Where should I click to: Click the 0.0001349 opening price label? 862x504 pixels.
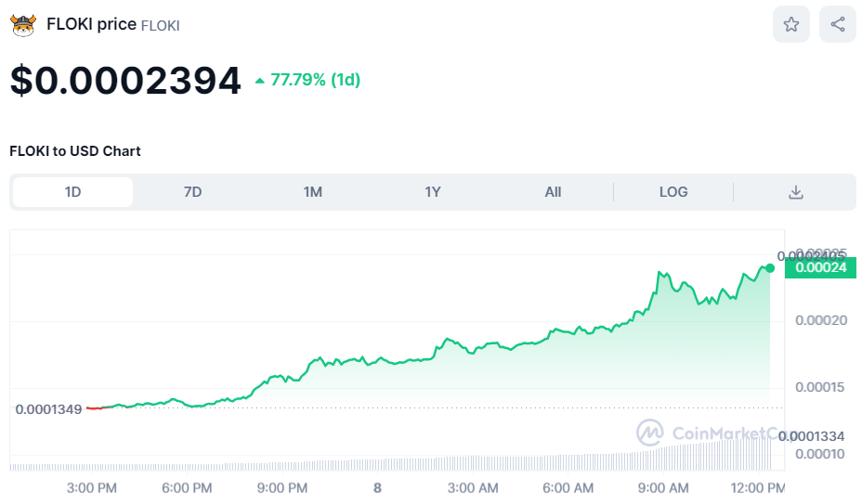point(48,408)
